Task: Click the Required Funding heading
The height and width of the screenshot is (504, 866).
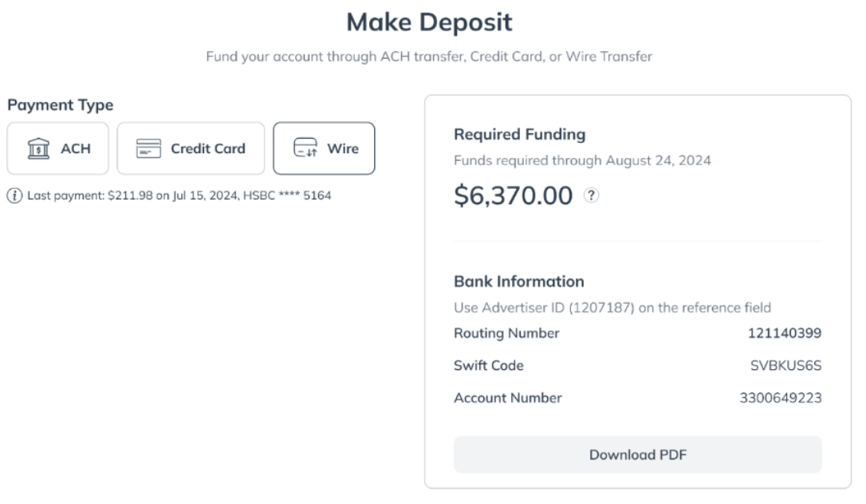Action: point(520,134)
